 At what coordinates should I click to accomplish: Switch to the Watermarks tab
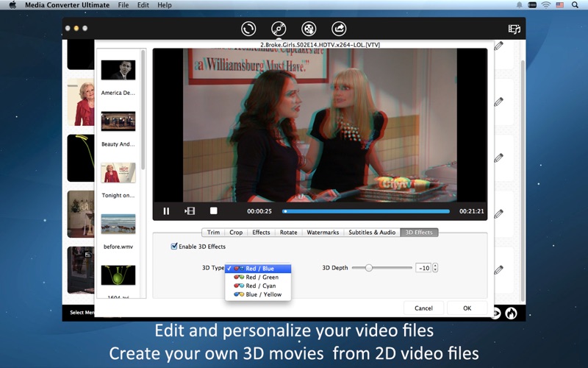pyautogui.click(x=323, y=233)
